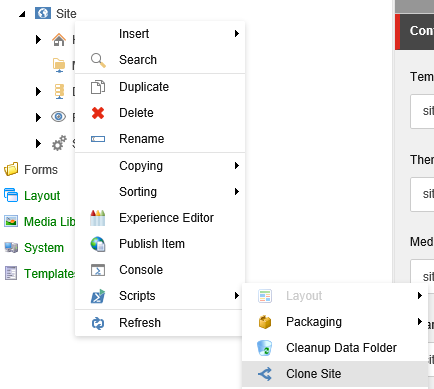Select the Templates tree item
This screenshot has height=389, width=434.
click(x=50, y=274)
